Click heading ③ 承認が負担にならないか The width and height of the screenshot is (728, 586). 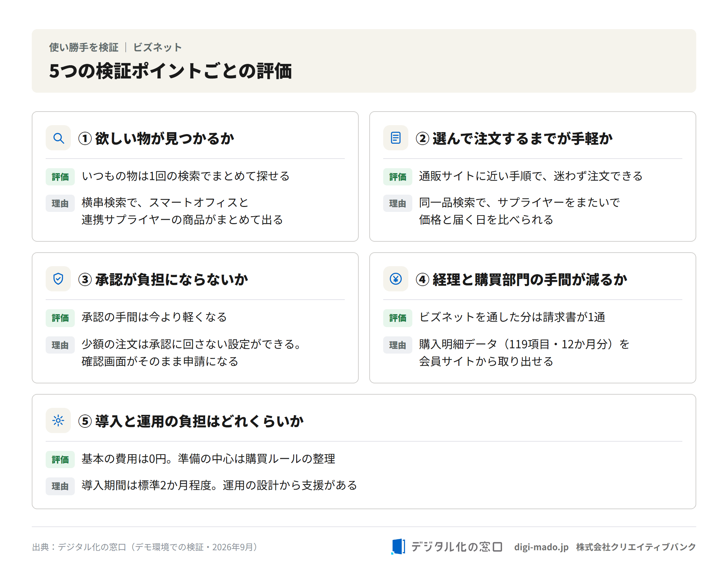(x=163, y=279)
